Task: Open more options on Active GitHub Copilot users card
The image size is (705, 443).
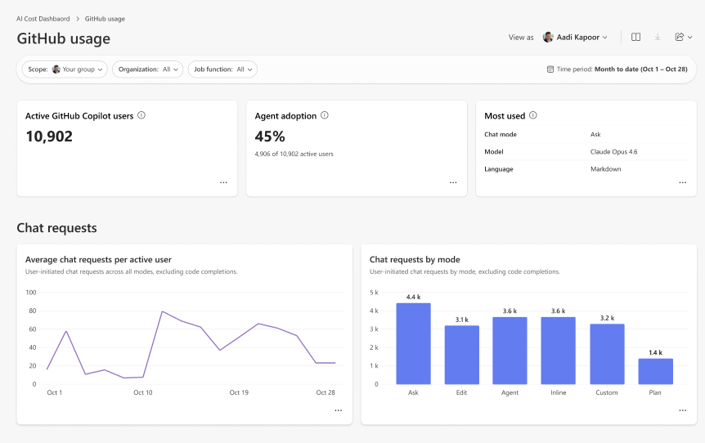Action: click(223, 183)
